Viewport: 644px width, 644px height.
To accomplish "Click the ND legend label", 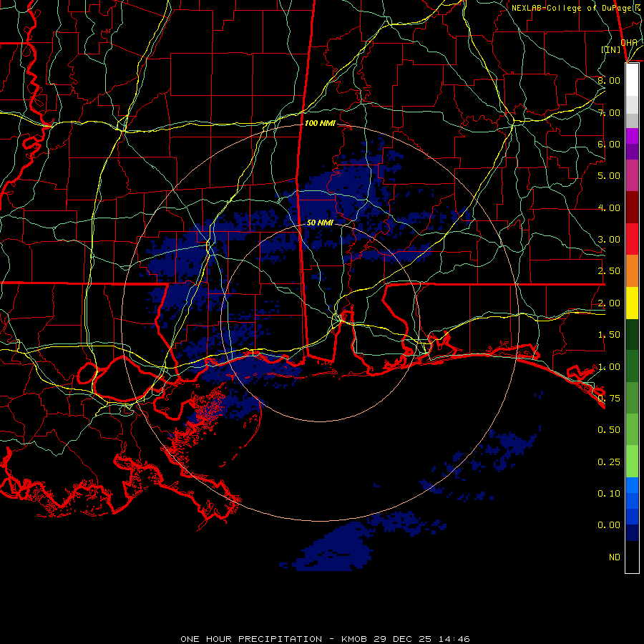I will coord(615,557).
